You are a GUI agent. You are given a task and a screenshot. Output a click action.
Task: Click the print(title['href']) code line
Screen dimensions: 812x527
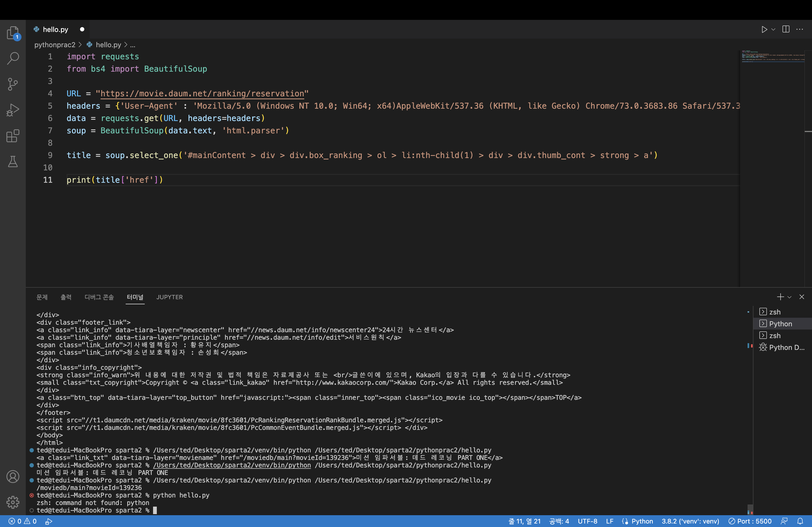click(x=115, y=180)
